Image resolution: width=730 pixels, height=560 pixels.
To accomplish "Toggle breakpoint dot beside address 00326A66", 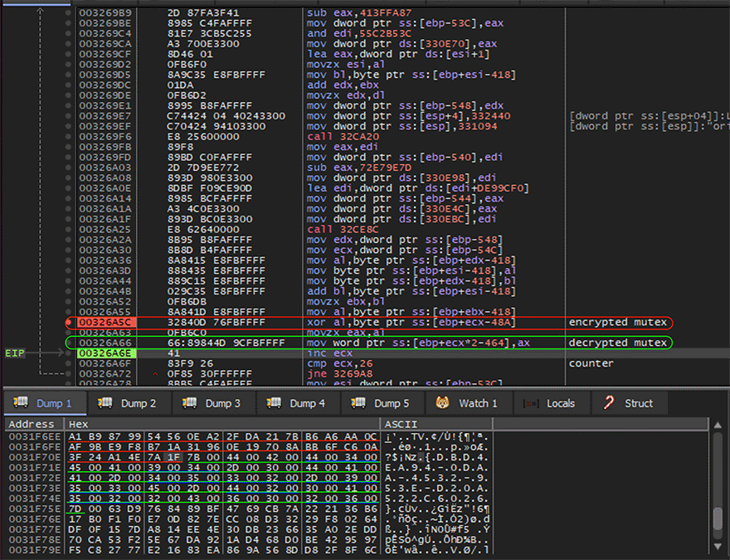I will (68, 343).
